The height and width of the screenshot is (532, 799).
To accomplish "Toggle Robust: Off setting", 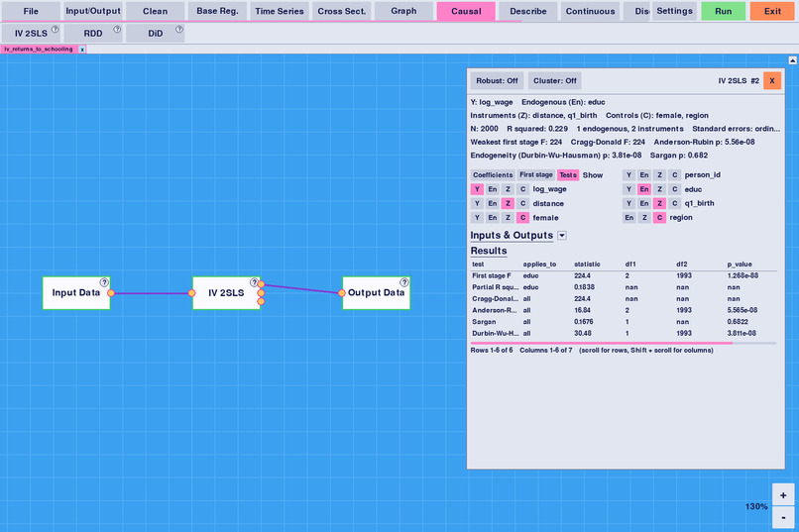I will [497, 80].
